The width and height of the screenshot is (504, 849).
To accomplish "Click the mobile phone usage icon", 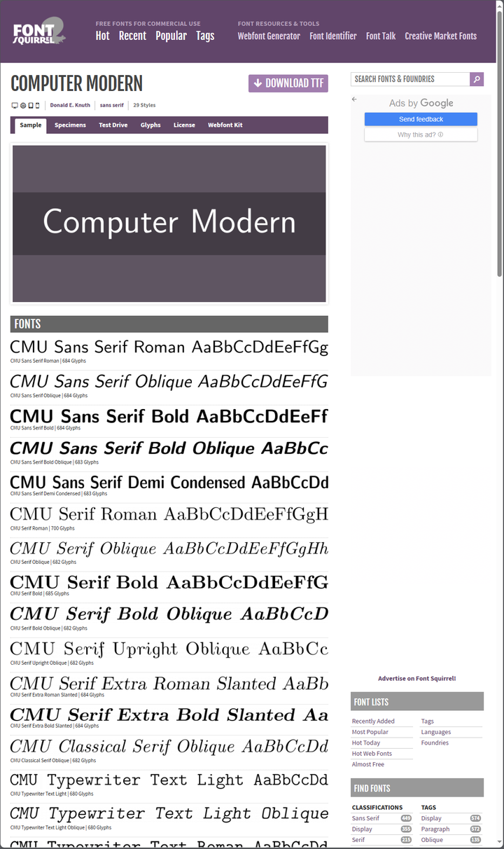I will (37, 104).
